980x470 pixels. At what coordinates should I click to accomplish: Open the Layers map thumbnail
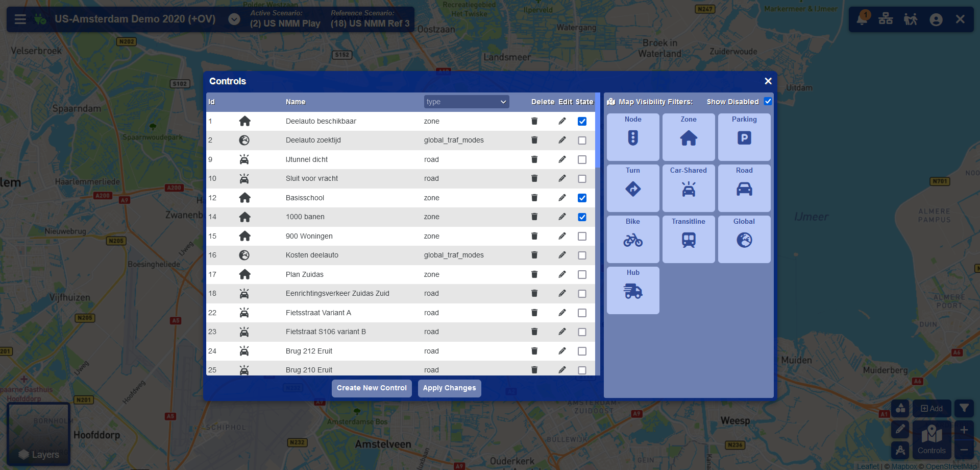(x=38, y=434)
